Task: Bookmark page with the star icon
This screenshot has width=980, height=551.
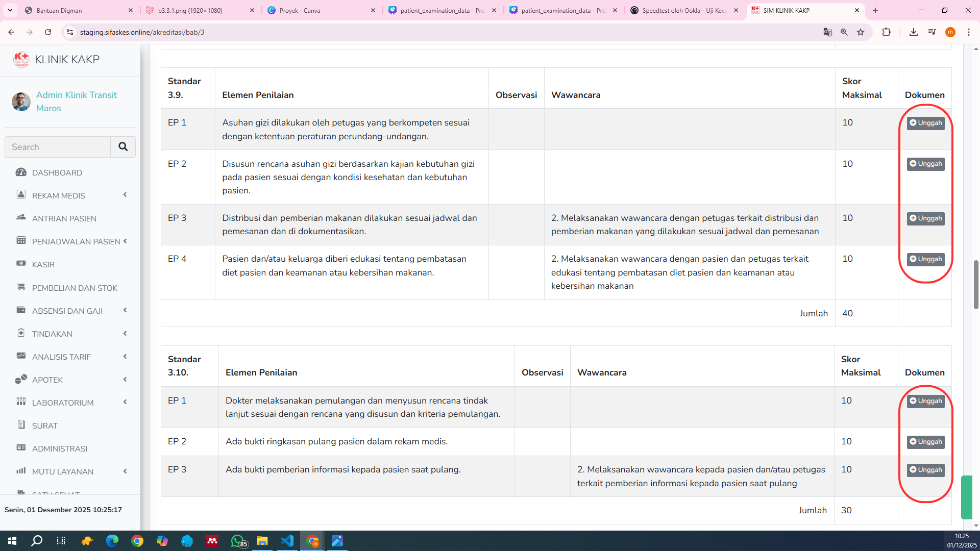Action: (x=861, y=32)
